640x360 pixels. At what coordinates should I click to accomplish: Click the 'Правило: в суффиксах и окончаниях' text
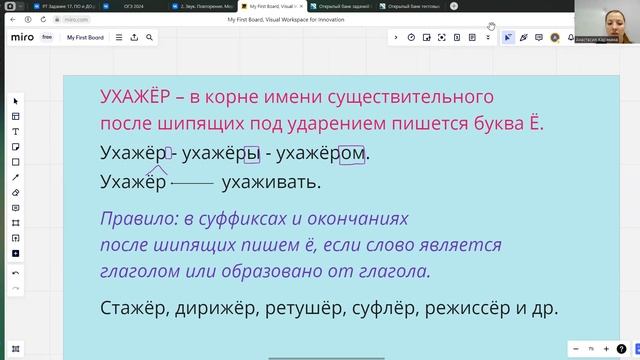point(254,219)
